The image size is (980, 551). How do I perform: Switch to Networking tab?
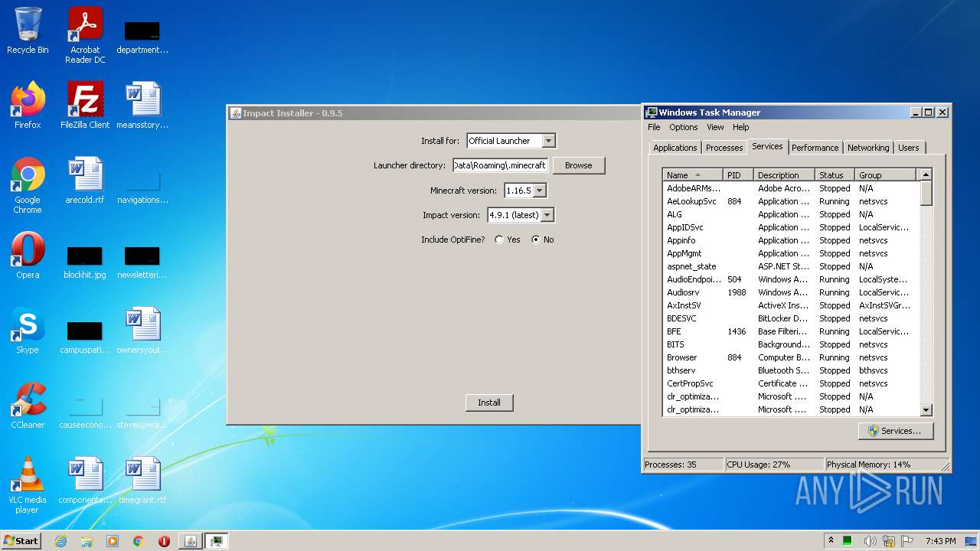(868, 148)
